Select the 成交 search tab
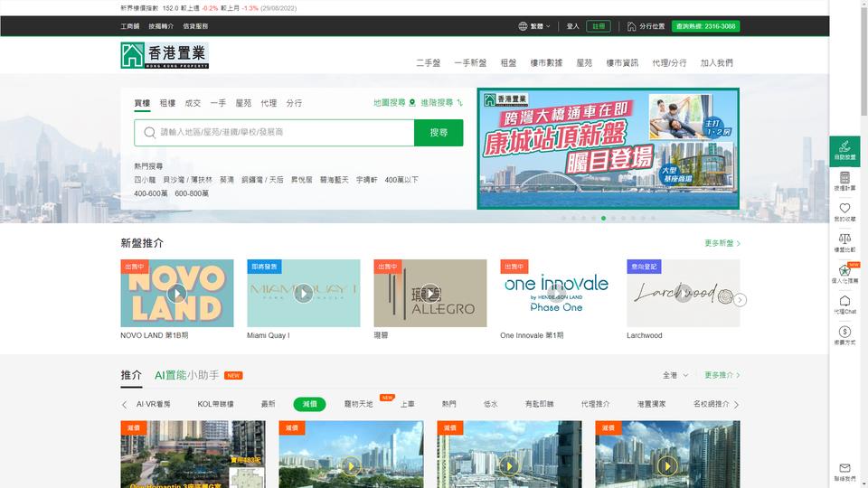Image resolution: width=868 pixels, height=488 pixels. pos(193,103)
